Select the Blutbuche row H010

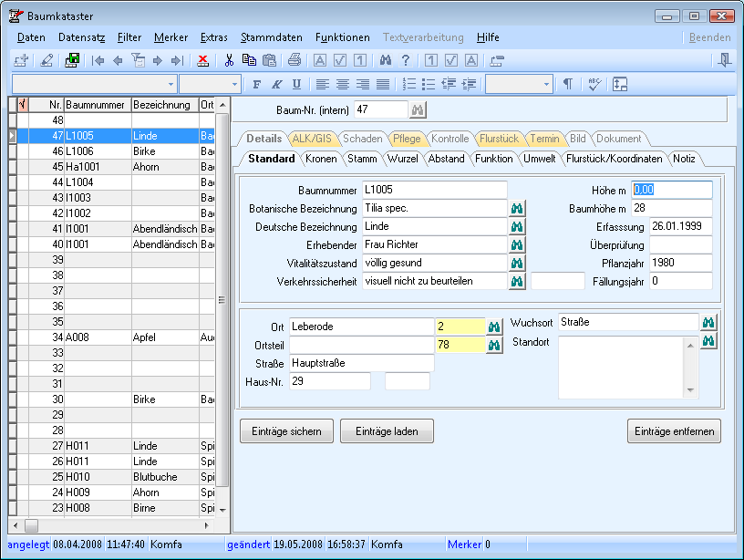coord(112,476)
